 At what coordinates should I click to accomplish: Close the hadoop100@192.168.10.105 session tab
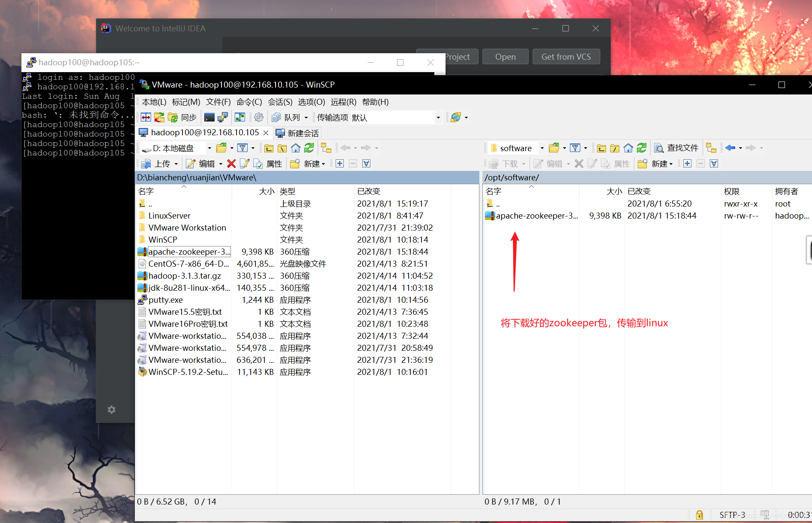point(266,133)
